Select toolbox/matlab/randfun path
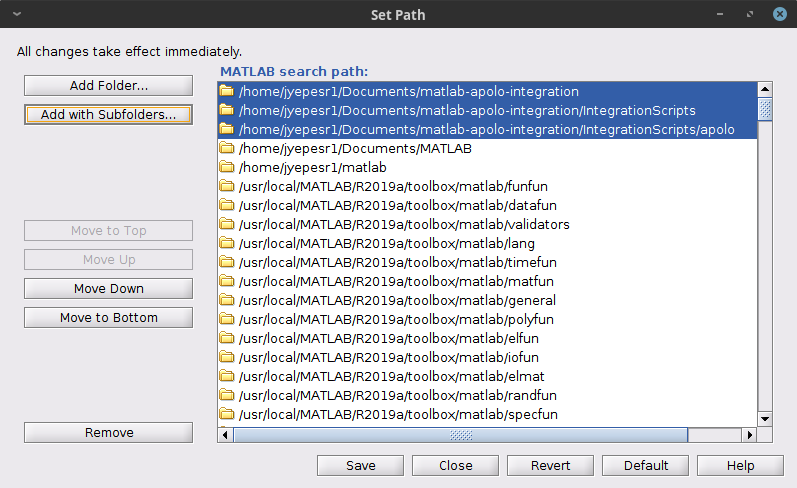 coord(487,395)
